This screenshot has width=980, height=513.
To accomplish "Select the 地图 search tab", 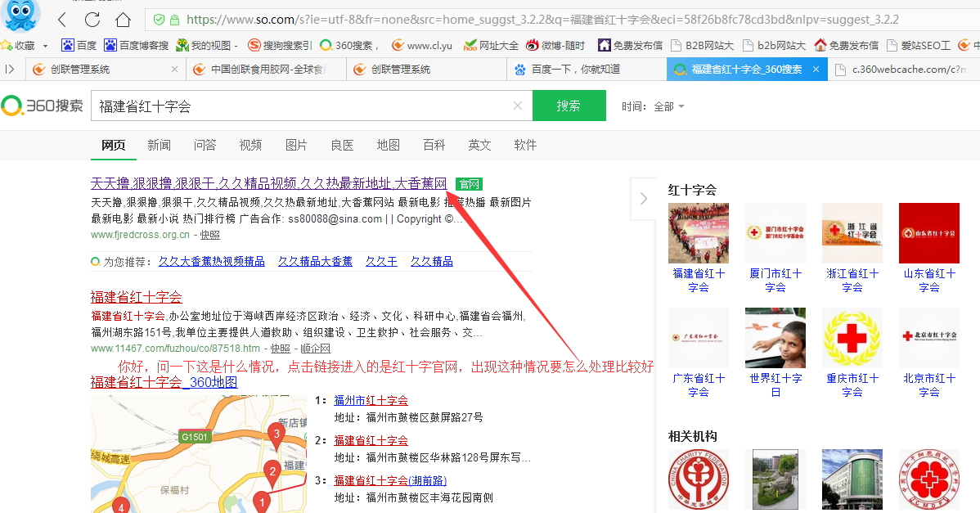I will tap(388, 145).
